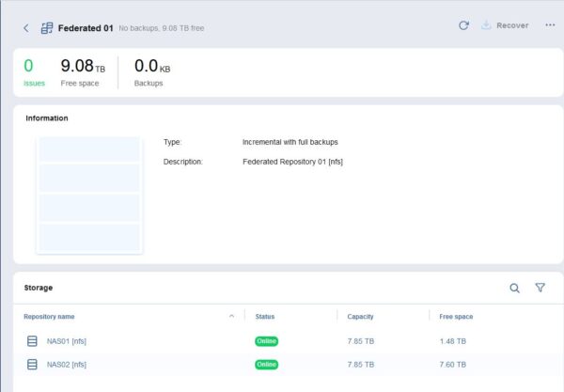
Task: Click the repository diagram thumbnail
Action: [89, 196]
